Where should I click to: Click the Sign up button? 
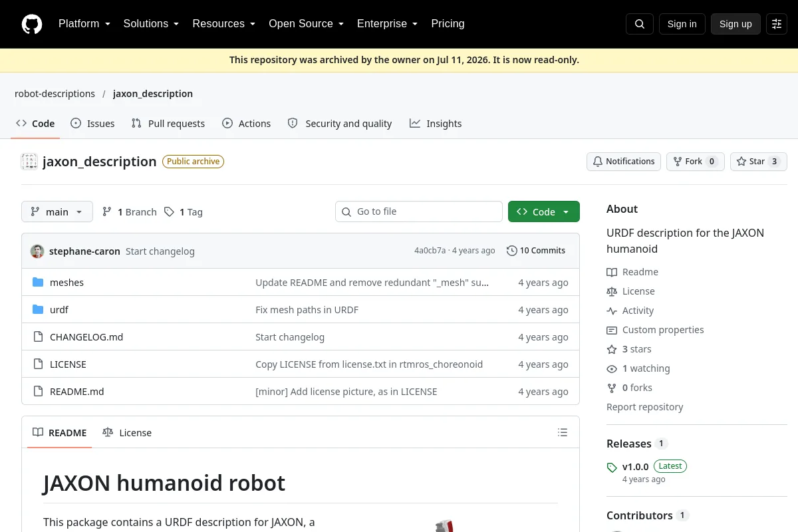735,24
